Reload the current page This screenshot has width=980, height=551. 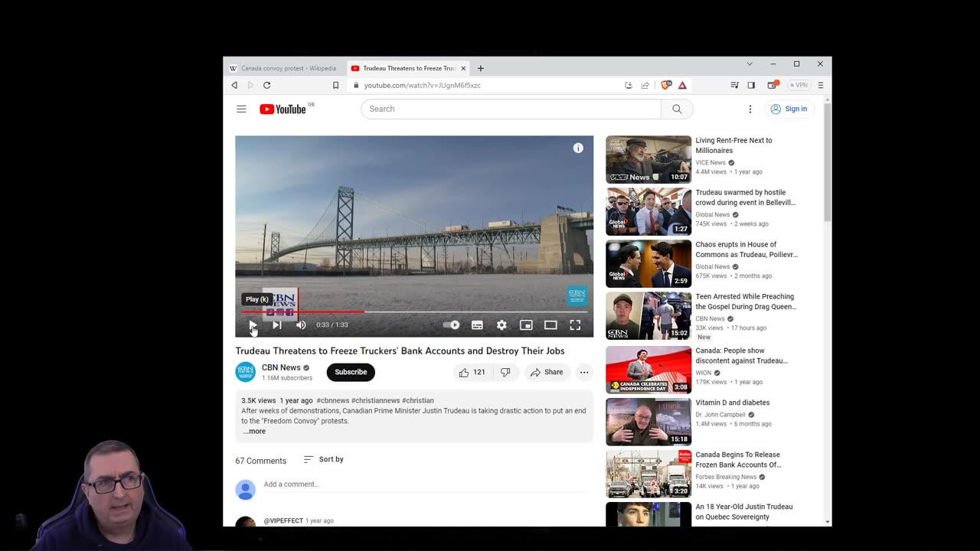[266, 85]
